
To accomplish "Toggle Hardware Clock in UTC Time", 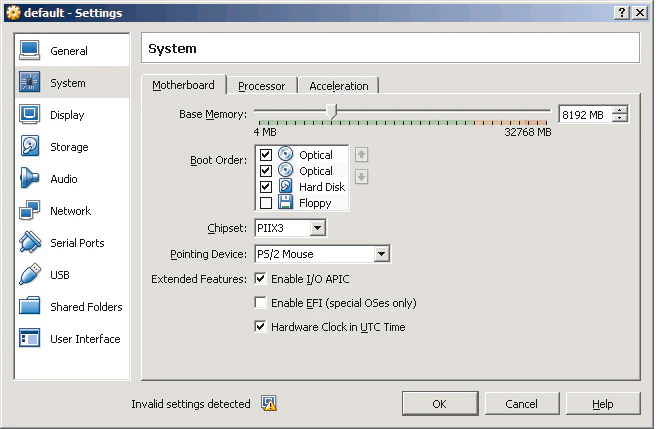I will click(261, 327).
